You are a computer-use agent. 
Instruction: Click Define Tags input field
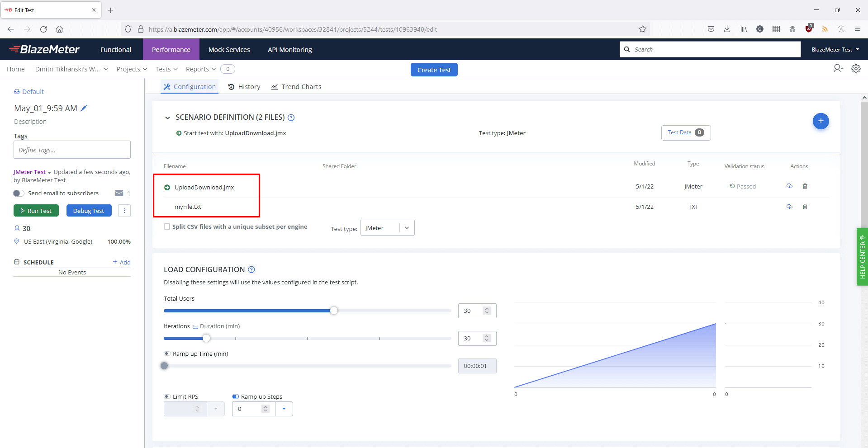point(72,150)
